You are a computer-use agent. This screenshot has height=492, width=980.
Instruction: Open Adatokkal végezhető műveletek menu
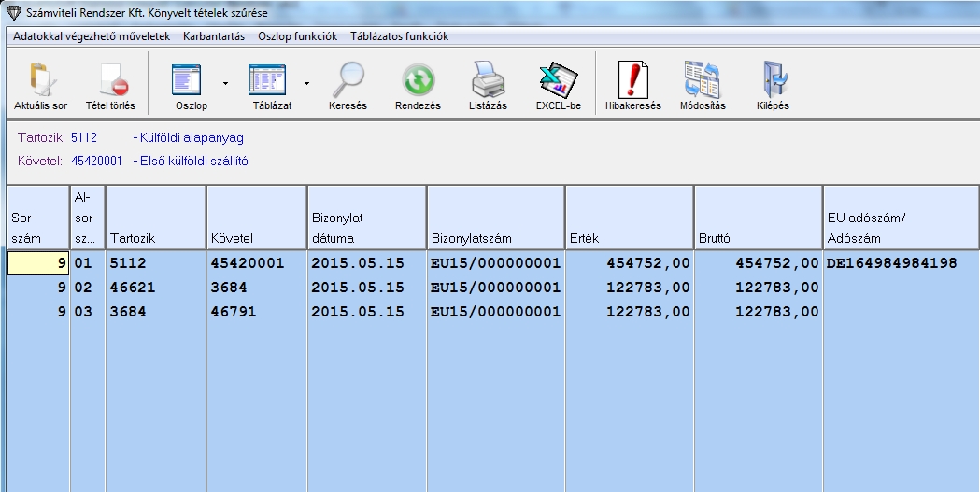pos(92,36)
